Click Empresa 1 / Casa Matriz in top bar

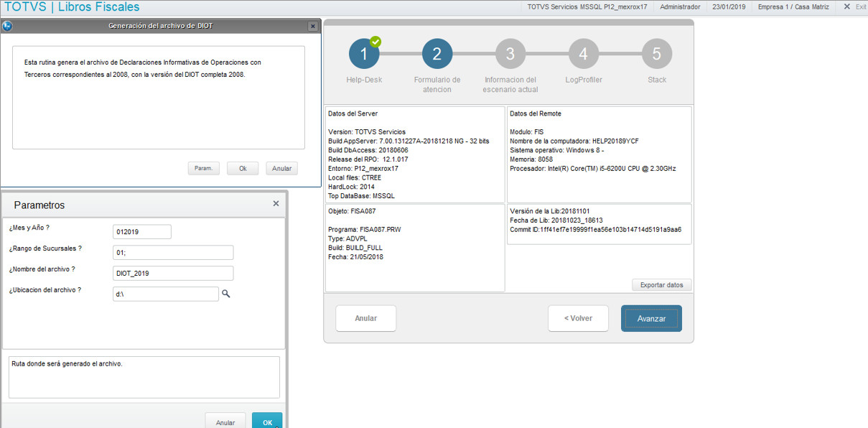pos(793,6)
